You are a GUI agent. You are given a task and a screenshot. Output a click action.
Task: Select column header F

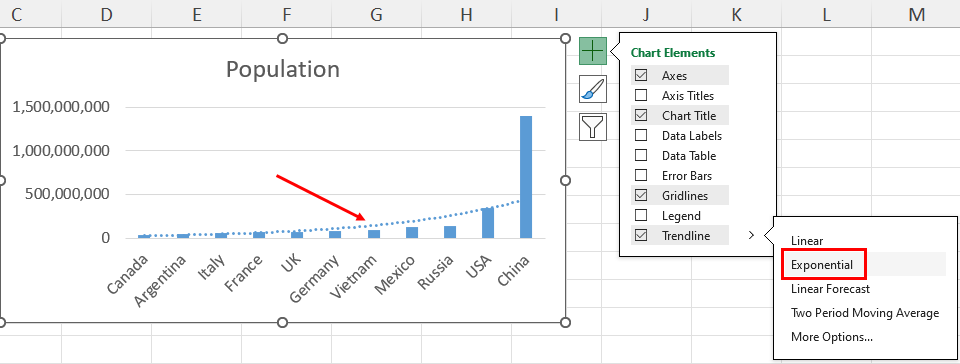pos(287,14)
